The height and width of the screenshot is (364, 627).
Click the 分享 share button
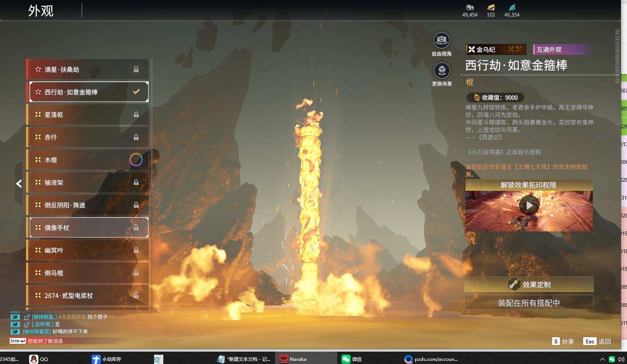[563, 341]
